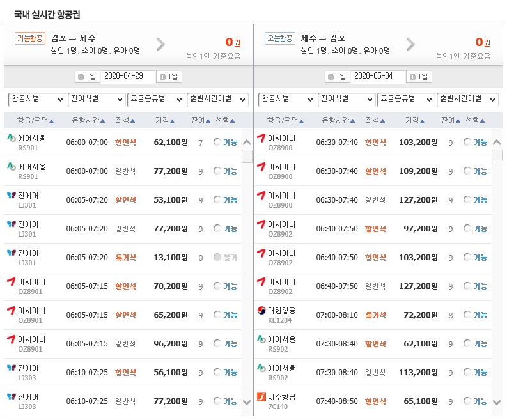The height and width of the screenshot is (420, 507).
Task: Open departure 출발시간대별 time filter dropdown
Action: [x=217, y=100]
